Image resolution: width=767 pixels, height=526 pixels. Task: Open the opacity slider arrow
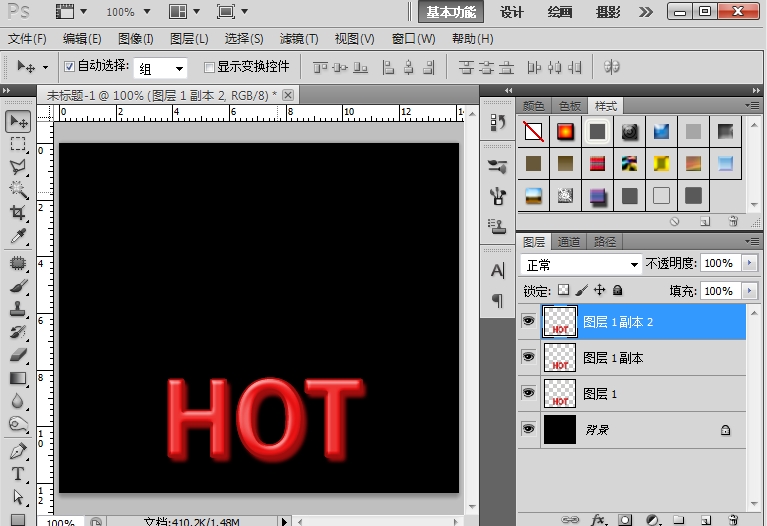click(x=749, y=263)
